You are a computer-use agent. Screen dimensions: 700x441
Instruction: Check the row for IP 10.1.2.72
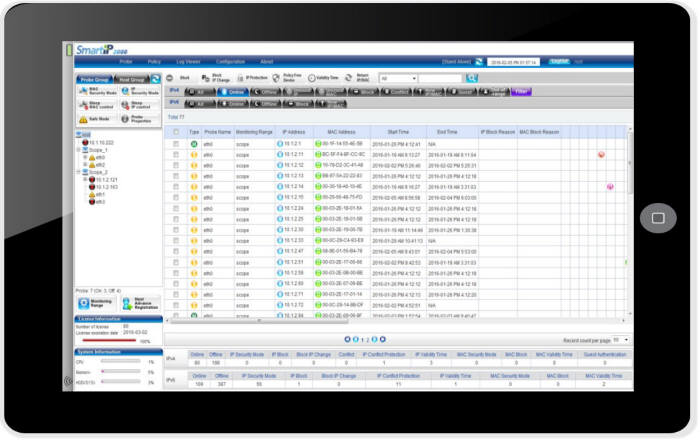pyautogui.click(x=176, y=305)
